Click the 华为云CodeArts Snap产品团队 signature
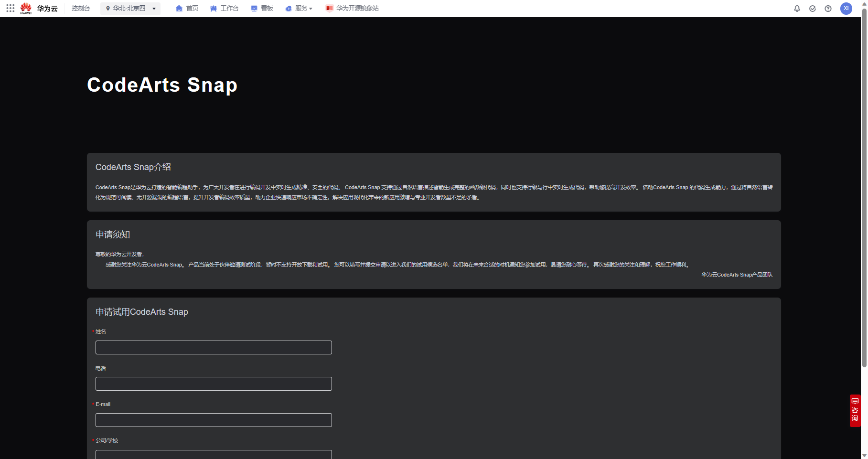The image size is (868, 459). [x=737, y=275]
